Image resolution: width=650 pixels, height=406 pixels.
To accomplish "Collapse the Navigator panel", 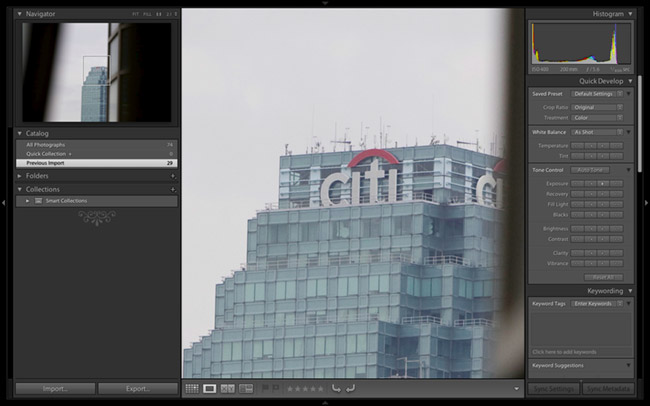I will click(19, 14).
